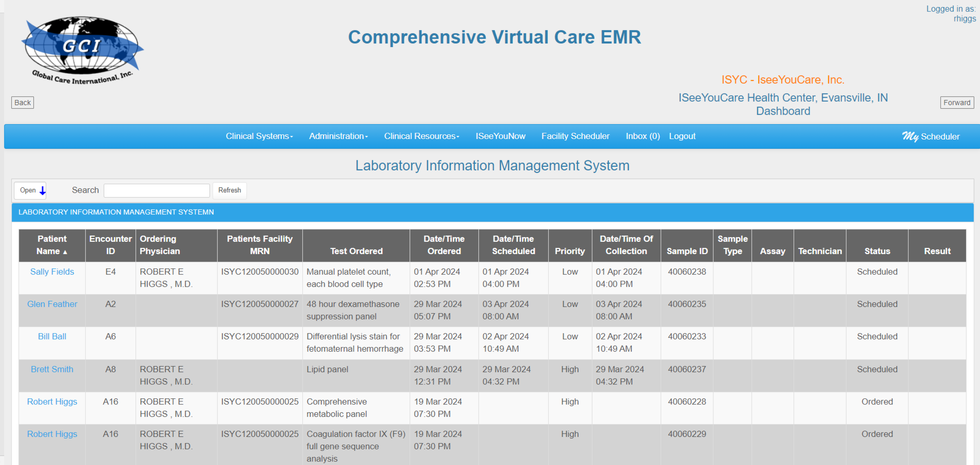
Task: Click the ISYC - IseeYouCare, Inc. label
Action: tap(783, 80)
